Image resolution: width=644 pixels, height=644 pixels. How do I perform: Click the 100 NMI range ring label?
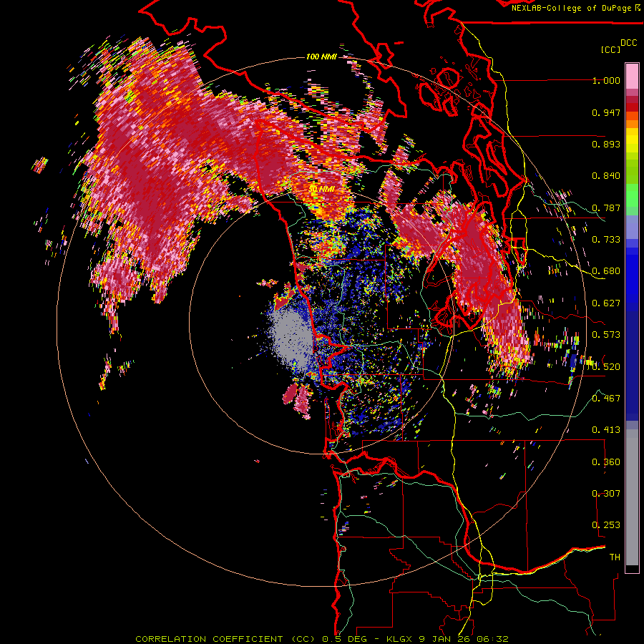tap(321, 57)
